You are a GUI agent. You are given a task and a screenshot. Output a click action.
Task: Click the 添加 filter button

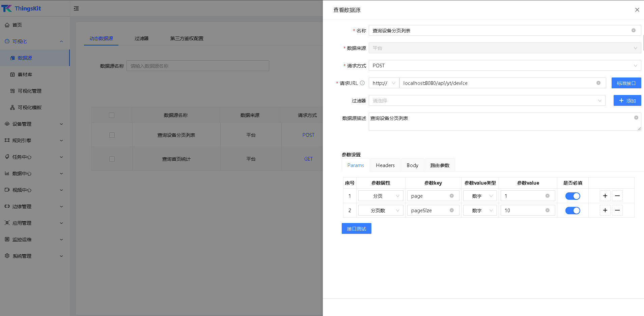tap(627, 100)
